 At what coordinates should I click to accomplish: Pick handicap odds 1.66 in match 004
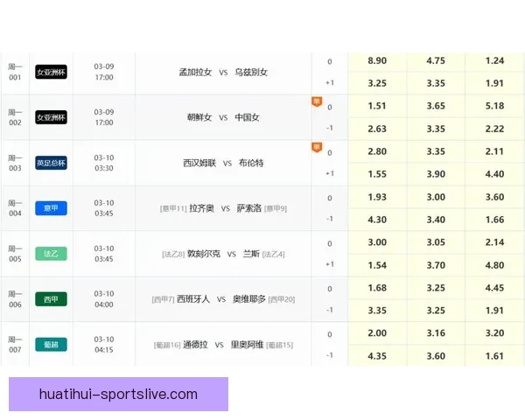tap(494, 220)
